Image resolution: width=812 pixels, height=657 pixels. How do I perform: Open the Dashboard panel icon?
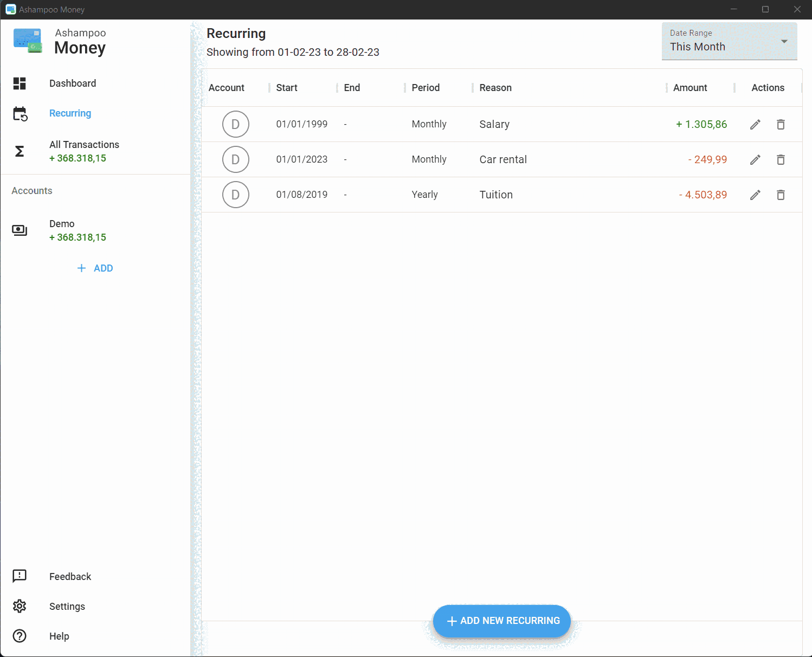20,83
